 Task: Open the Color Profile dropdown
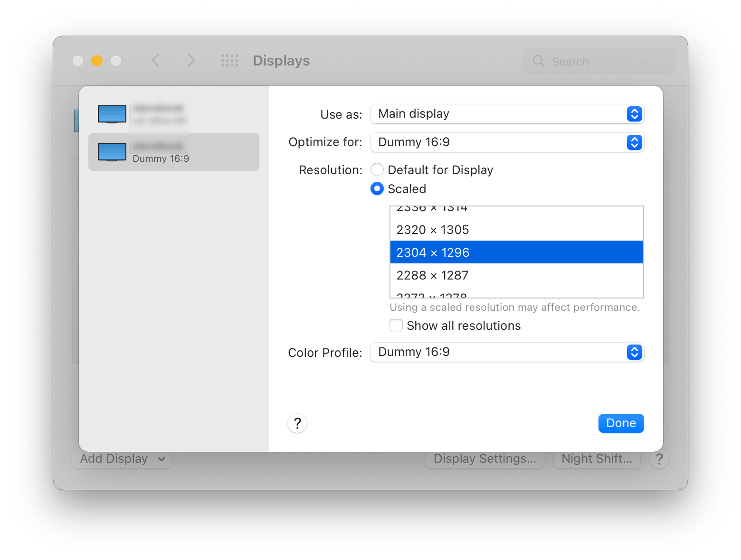click(507, 352)
